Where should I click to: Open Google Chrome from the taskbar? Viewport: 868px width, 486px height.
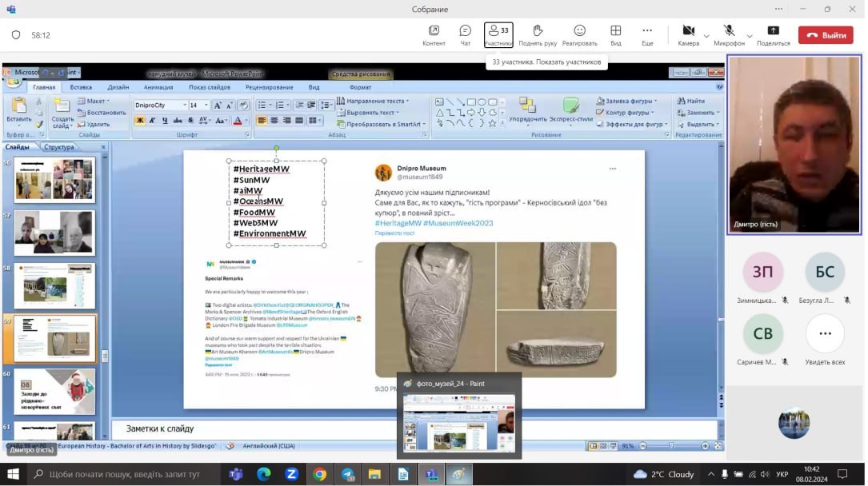tap(319, 474)
